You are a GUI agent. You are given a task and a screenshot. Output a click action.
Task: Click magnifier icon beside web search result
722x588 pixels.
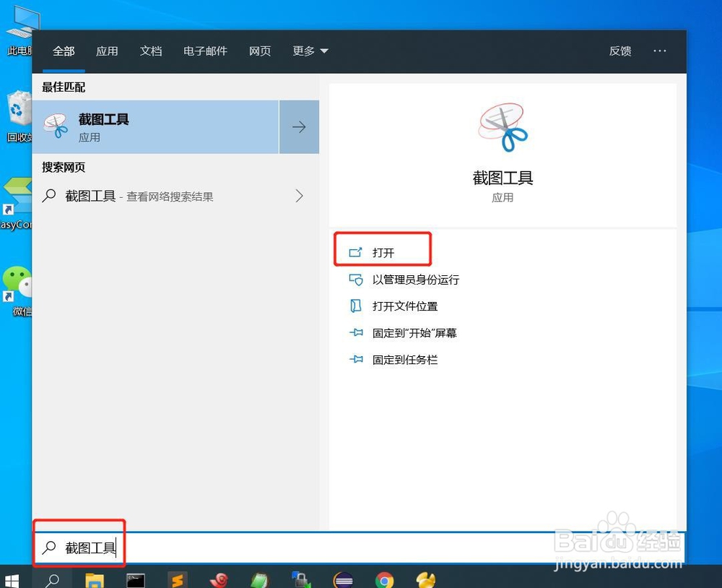click(x=49, y=196)
